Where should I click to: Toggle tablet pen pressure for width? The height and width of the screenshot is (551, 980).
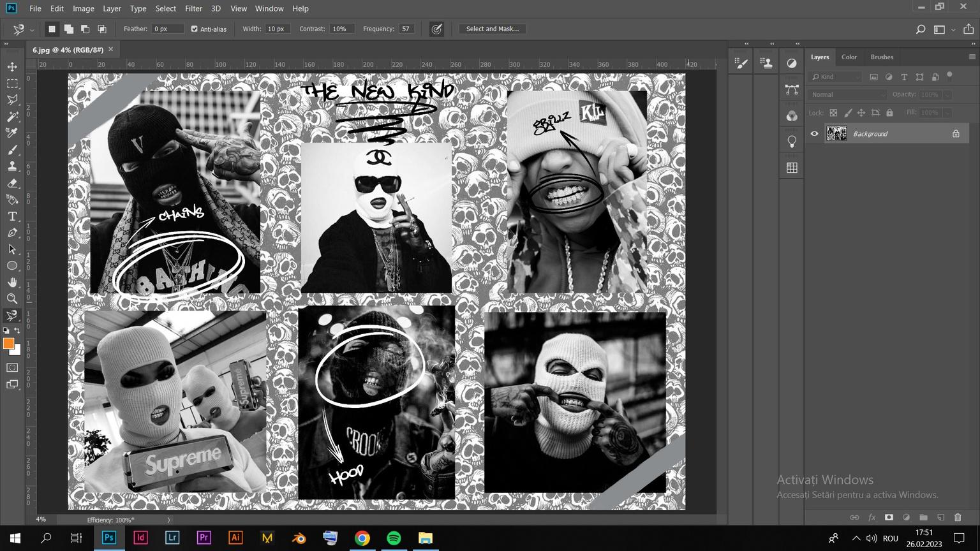point(436,29)
